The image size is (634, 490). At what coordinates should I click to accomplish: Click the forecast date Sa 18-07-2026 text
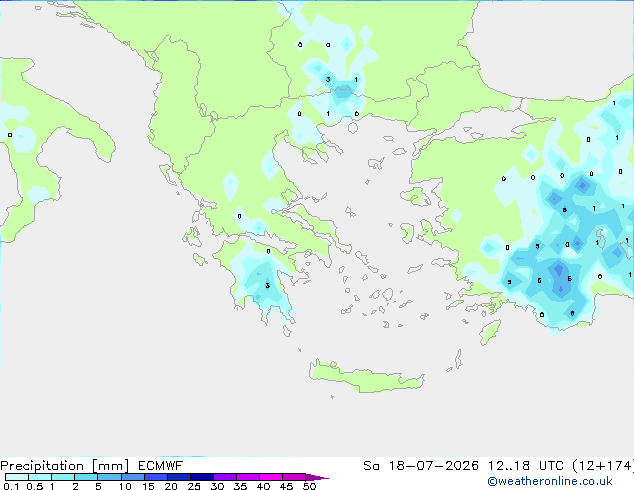(x=421, y=466)
